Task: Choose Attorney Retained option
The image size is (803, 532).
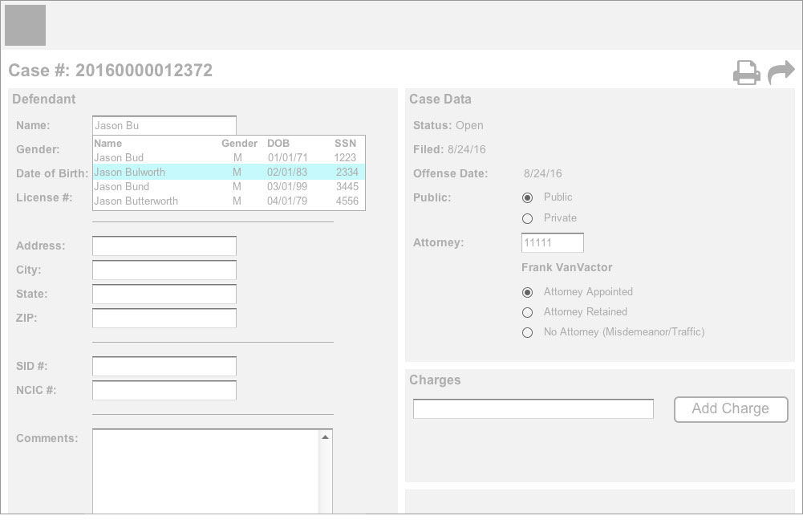Action: 527,312
